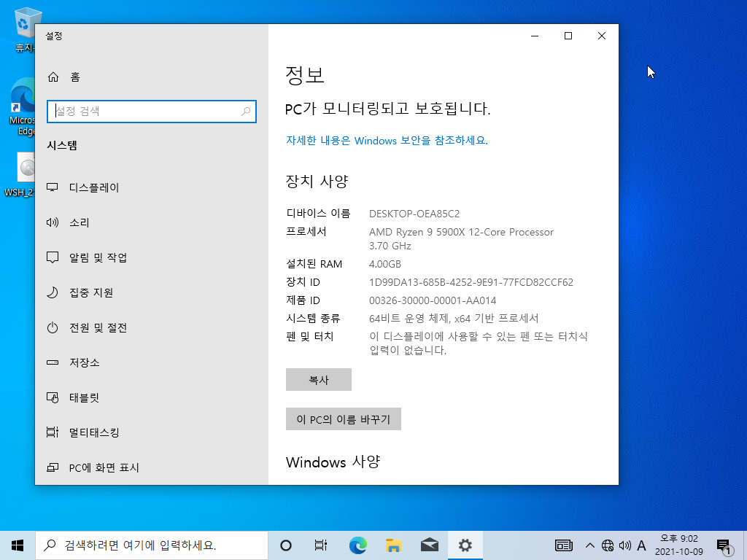
Task: Select the Recycle Bin desktop icon
Action: click(24, 29)
